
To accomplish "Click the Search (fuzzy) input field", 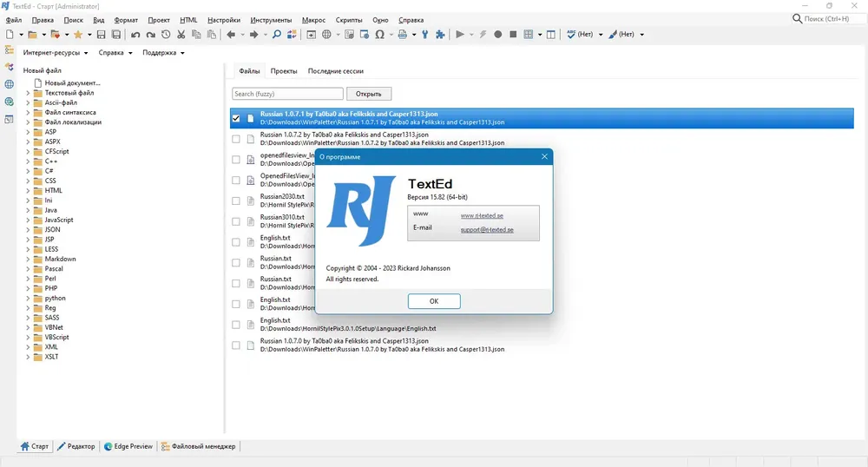I will pos(288,94).
